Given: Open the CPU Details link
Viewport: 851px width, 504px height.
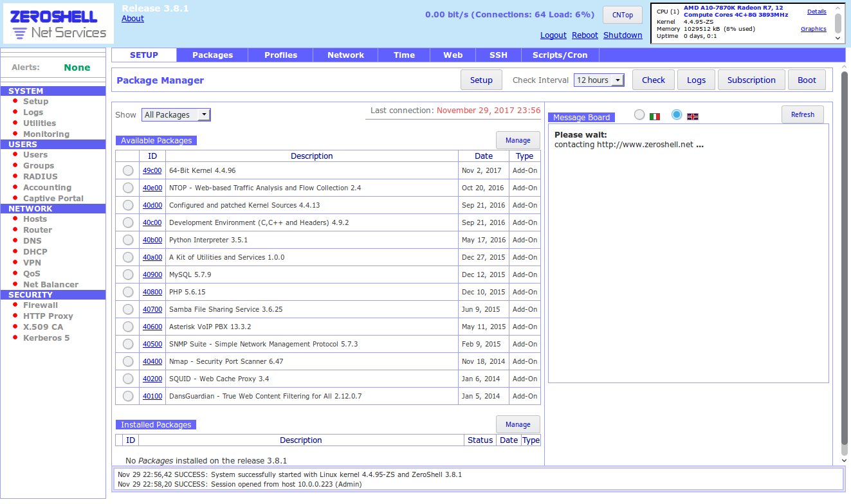Looking at the screenshot, I should [817, 12].
